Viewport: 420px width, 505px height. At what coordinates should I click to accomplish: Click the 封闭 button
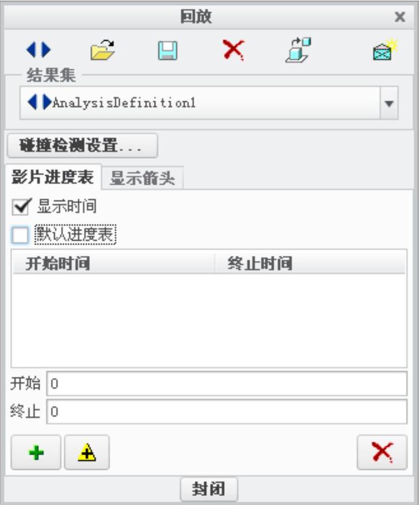tap(209, 489)
